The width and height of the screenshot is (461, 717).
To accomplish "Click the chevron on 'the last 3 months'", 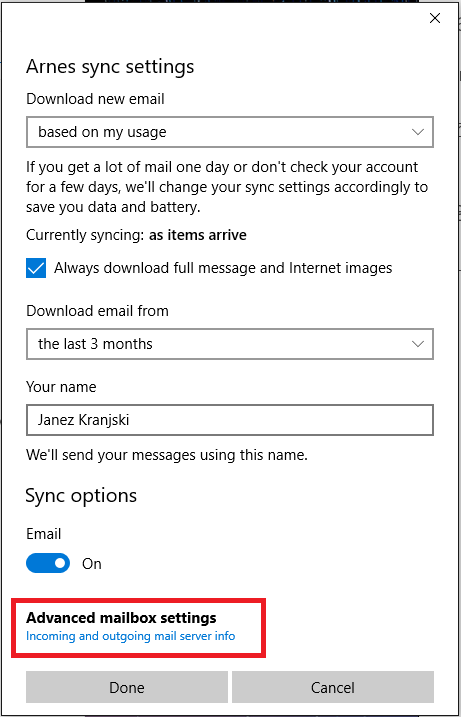I will (x=418, y=343).
